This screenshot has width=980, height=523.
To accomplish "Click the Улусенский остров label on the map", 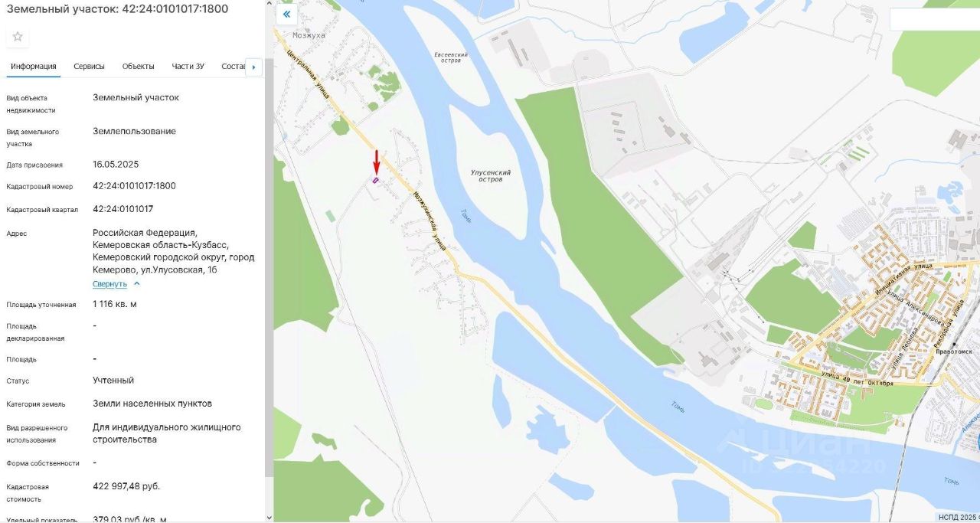I will pyautogui.click(x=491, y=176).
